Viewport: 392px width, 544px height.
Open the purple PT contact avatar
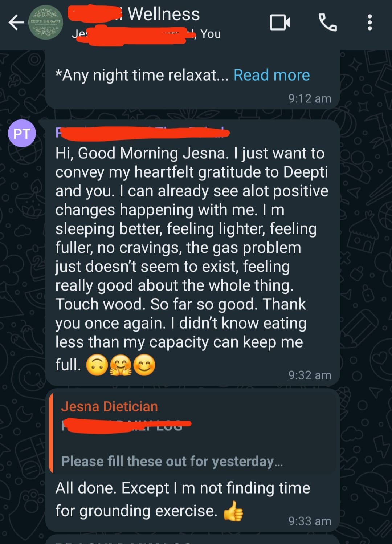point(22,133)
